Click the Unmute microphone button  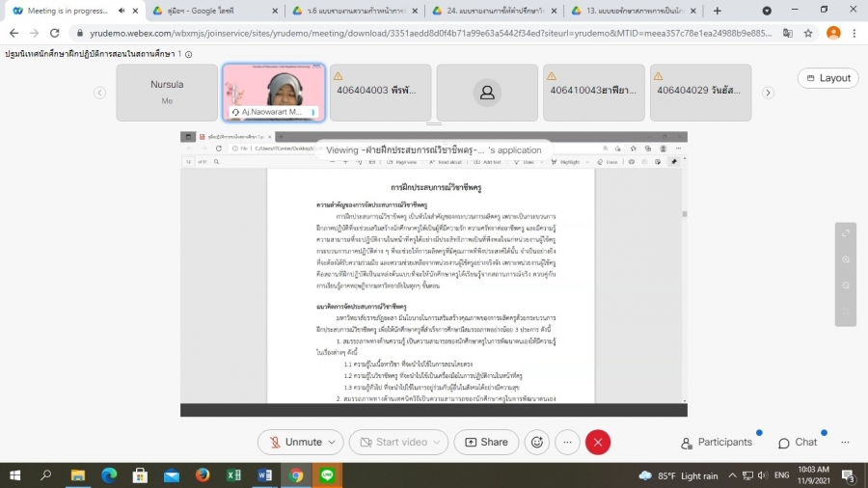click(294, 442)
